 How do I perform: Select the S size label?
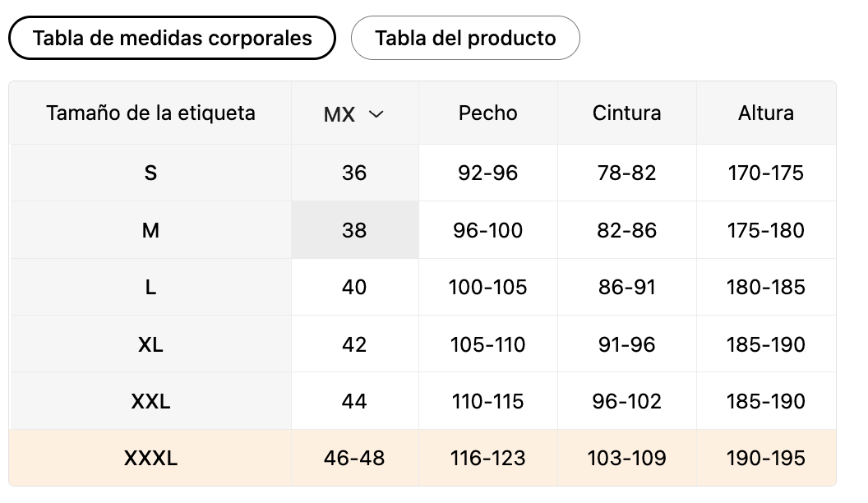tap(150, 173)
